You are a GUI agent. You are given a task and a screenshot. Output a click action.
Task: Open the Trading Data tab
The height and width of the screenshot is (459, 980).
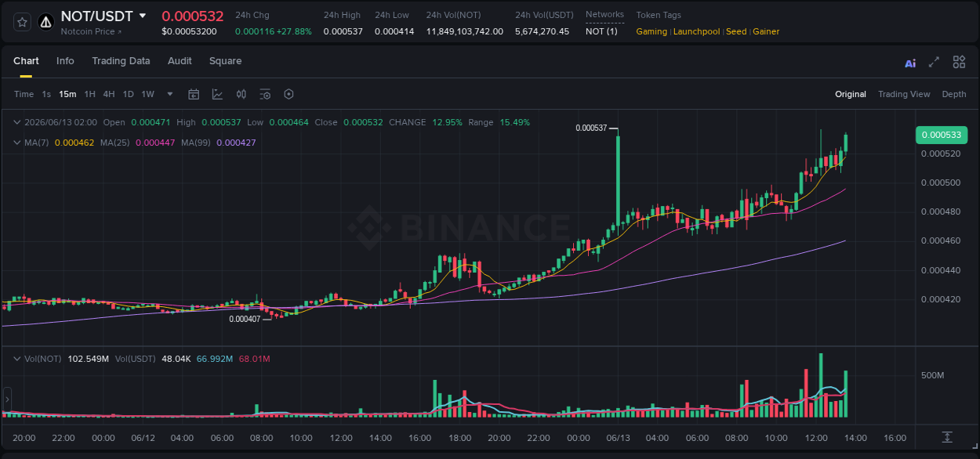point(121,61)
